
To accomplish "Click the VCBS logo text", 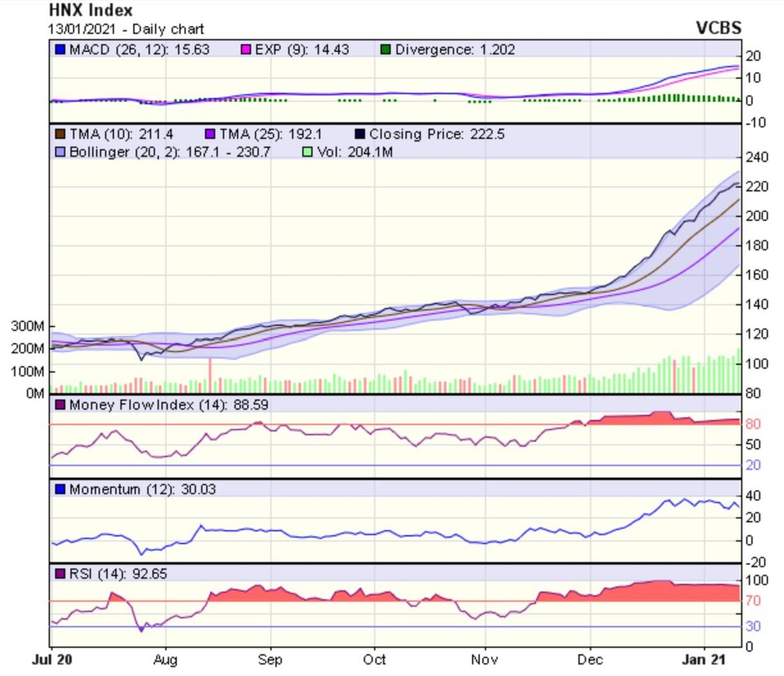I will coord(719,28).
